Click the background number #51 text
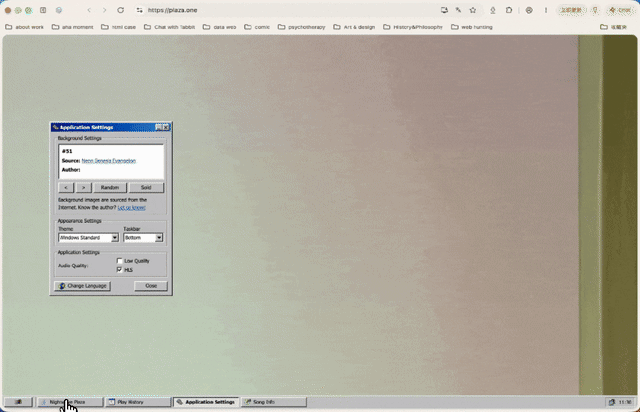 tap(67, 151)
